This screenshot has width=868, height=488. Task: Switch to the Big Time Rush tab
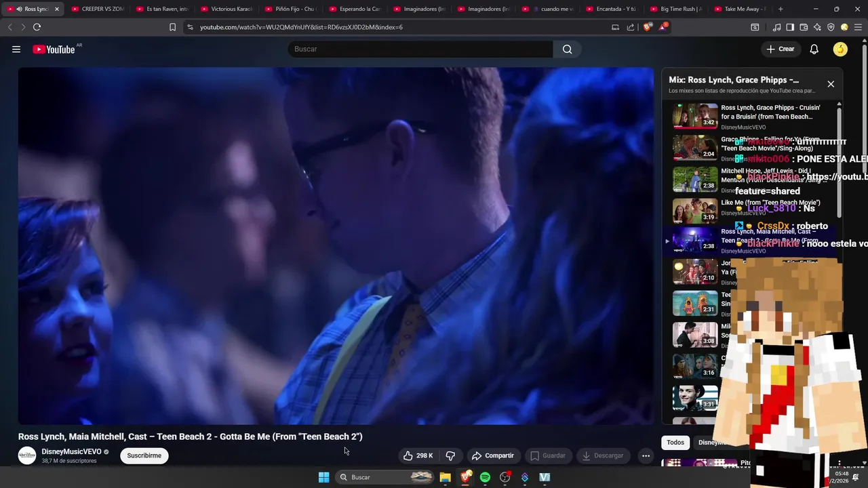pos(677,9)
